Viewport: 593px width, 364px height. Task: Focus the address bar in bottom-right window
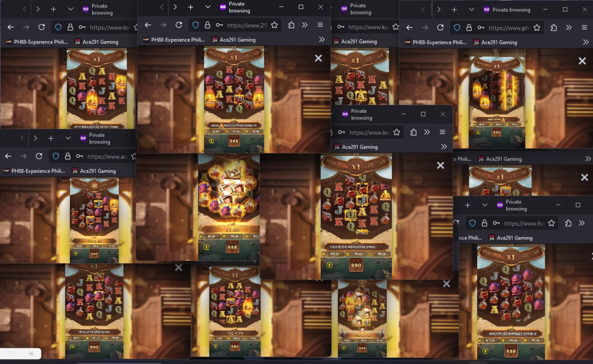(x=512, y=223)
